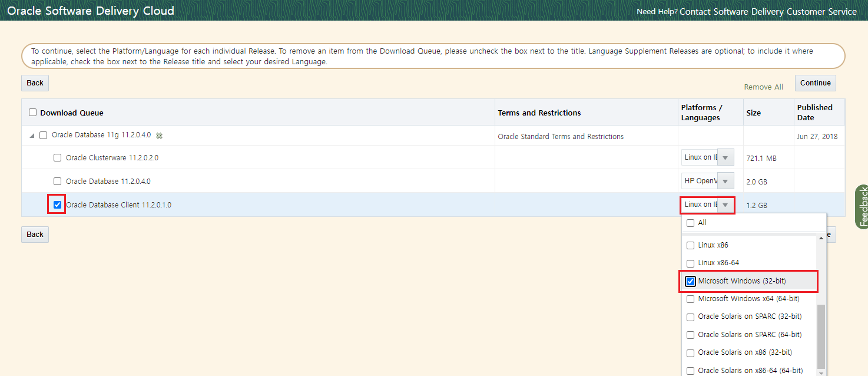Image resolution: width=868 pixels, height=376 pixels.
Task: Click the platform list scroll-down arrow
Action: coord(821,372)
